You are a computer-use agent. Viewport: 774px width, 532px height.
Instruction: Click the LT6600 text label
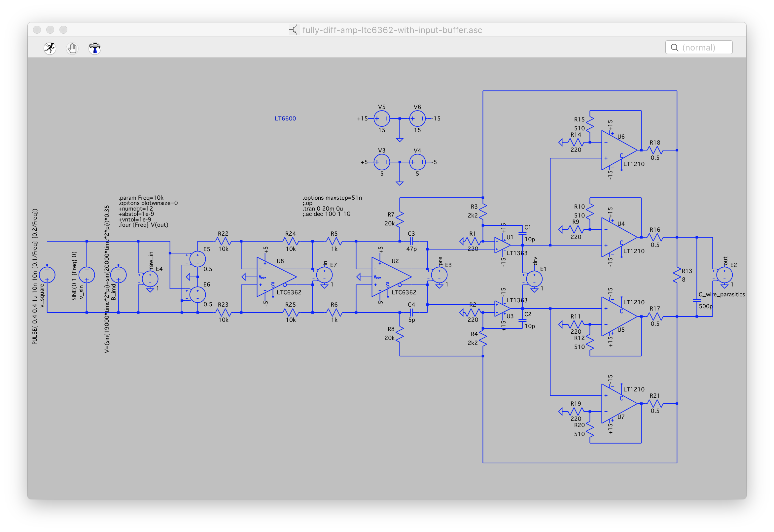(285, 118)
